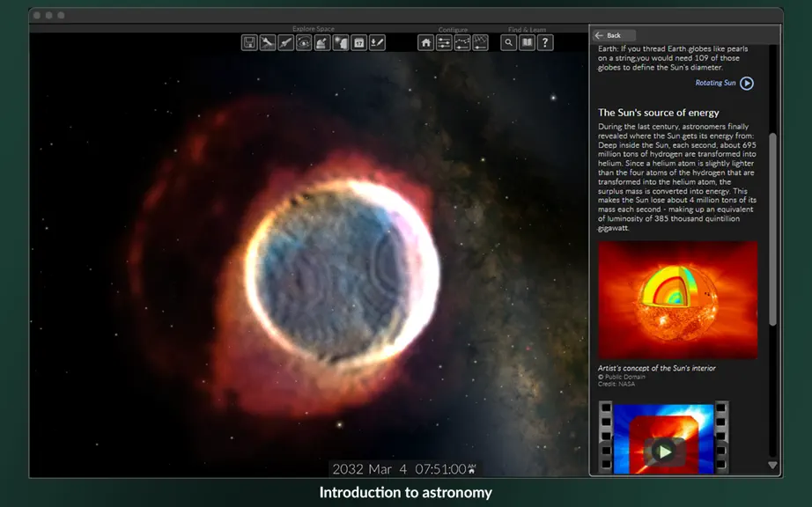The width and height of the screenshot is (812, 507).
Task: Play the Rotating Sun circle button
Action: pyautogui.click(x=747, y=84)
